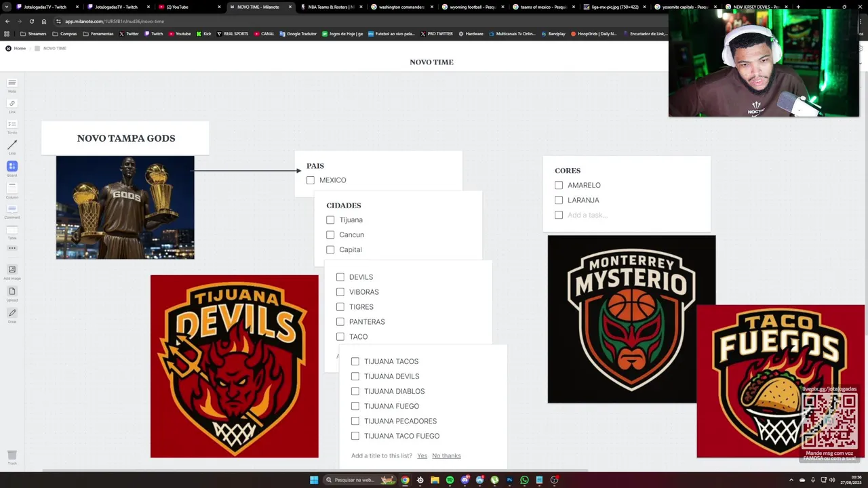Check the AMARELO color checkbox
The width and height of the screenshot is (868, 488).
[559, 185]
